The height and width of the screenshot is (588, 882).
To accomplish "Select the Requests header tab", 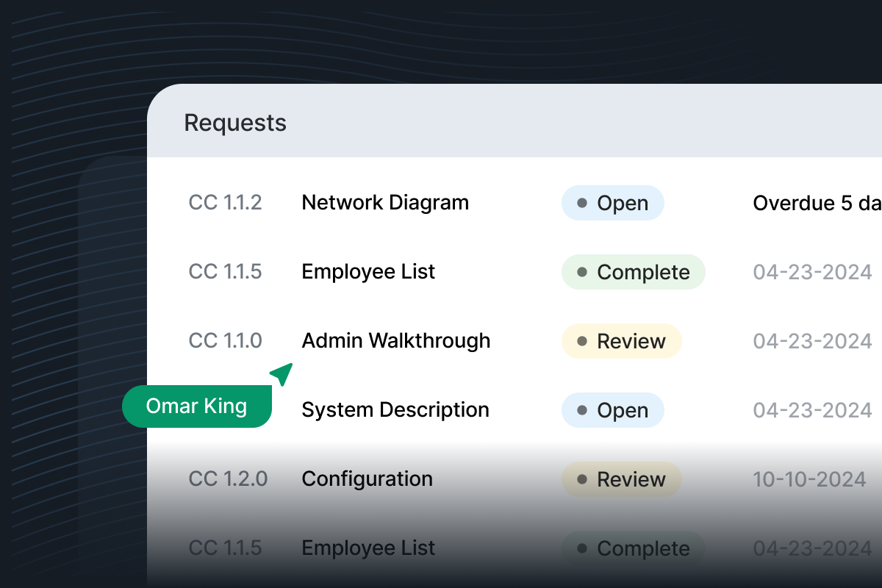I will click(235, 122).
